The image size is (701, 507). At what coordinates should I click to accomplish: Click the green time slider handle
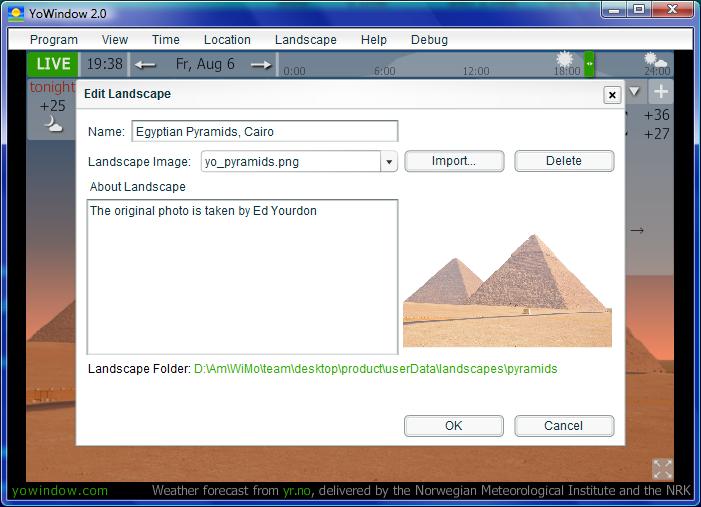[589, 64]
